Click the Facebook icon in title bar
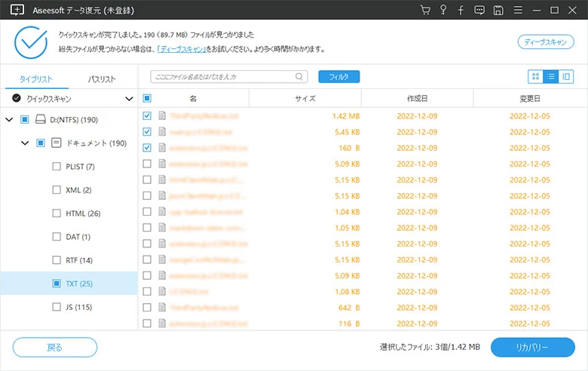Viewport: 588px width, 371px height. [x=461, y=11]
